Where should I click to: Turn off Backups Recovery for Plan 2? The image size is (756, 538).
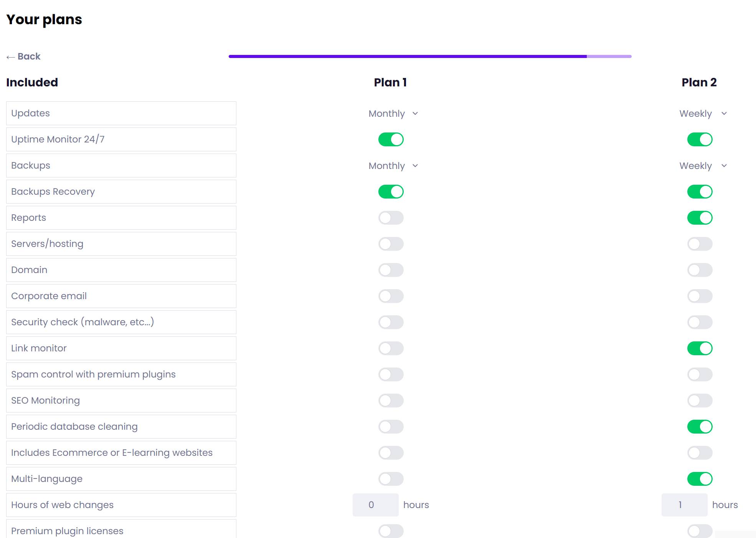click(700, 192)
